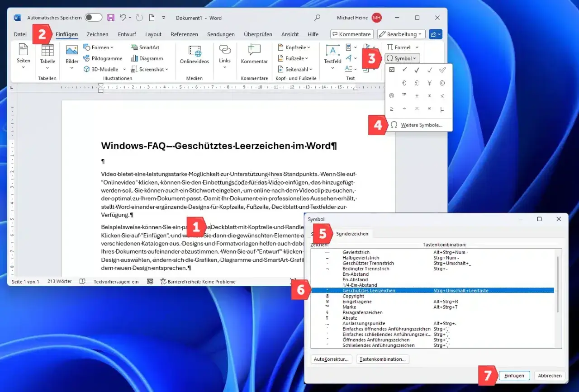Insert the infinity symbol
The width and height of the screenshot is (579, 392).
pos(429,109)
